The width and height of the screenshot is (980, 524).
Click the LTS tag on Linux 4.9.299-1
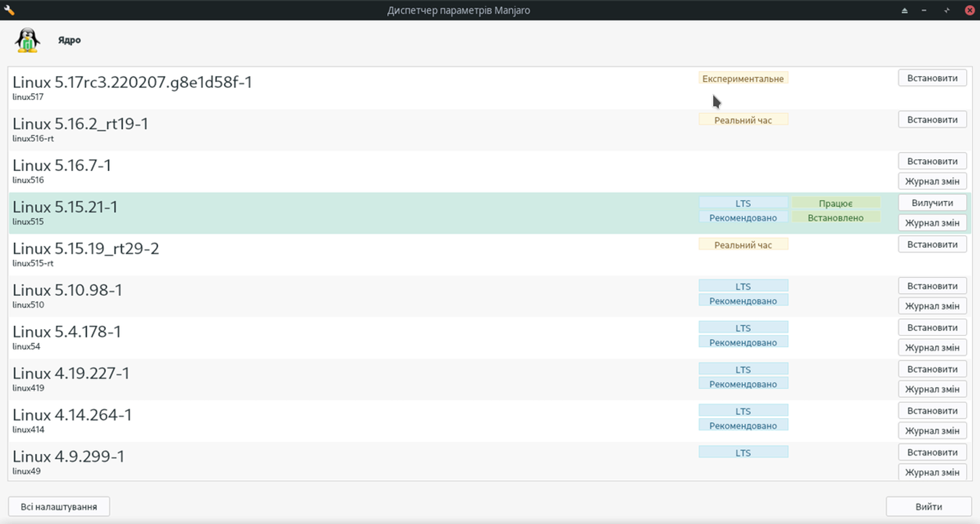pyautogui.click(x=743, y=453)
